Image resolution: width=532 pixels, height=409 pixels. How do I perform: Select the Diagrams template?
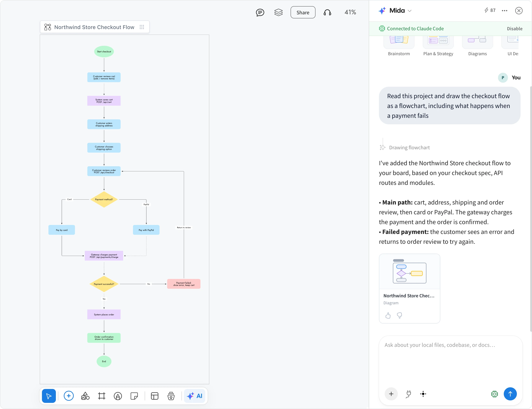pos(477,46)
